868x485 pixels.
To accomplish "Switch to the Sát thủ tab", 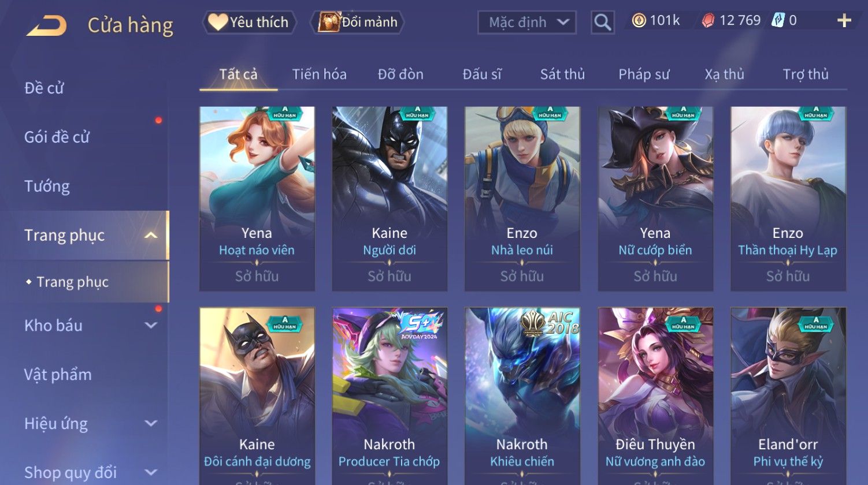I will (562, 74).
